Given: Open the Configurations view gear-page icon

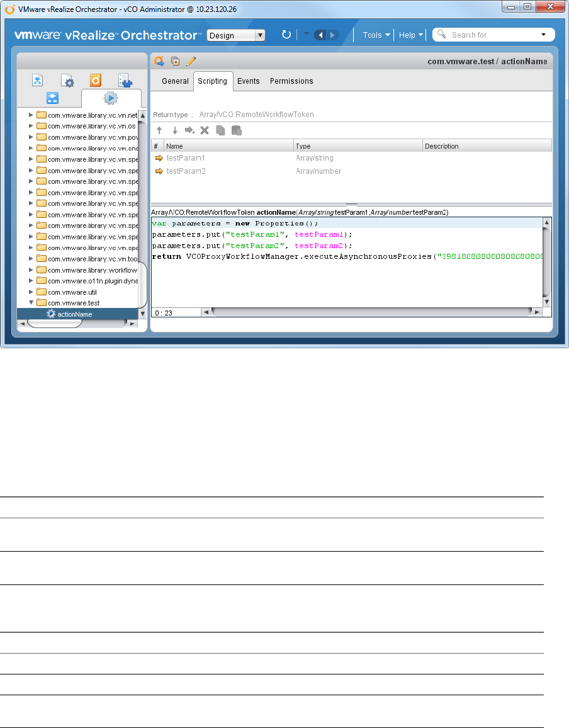Looking at the screenshot, I should tap(67, 81).
